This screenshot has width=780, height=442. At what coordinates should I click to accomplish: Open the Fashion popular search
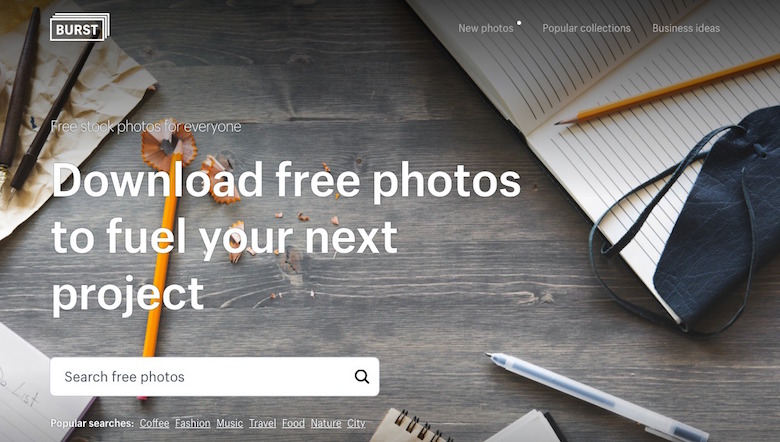point(193,423)
